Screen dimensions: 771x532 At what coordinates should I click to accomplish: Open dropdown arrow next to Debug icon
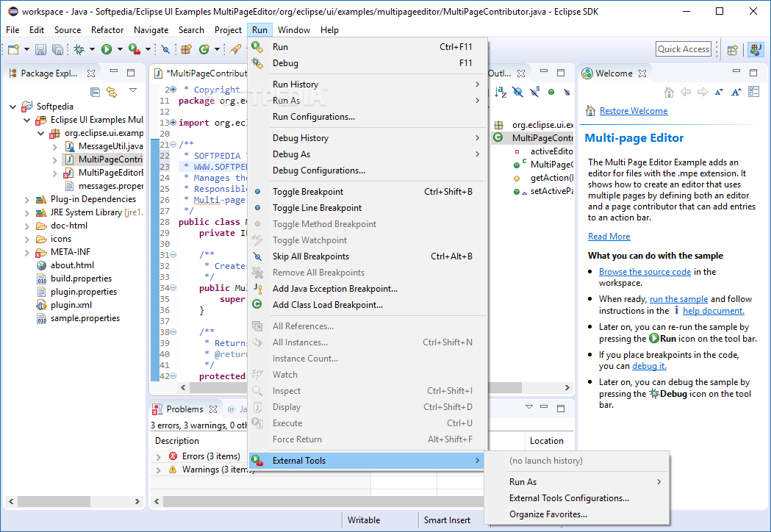click(x=92, y=49)
